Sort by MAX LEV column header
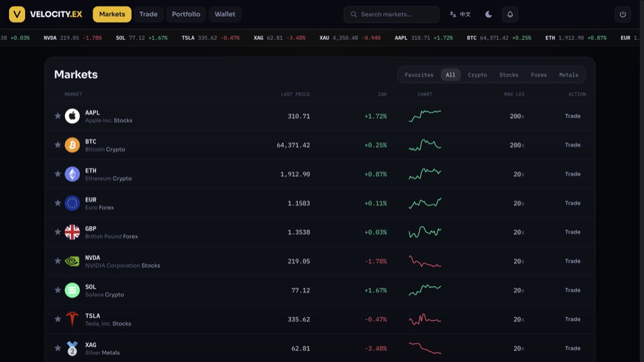This screenshot has height=362, width=644. pyautogui.click(x=514, y=95)
